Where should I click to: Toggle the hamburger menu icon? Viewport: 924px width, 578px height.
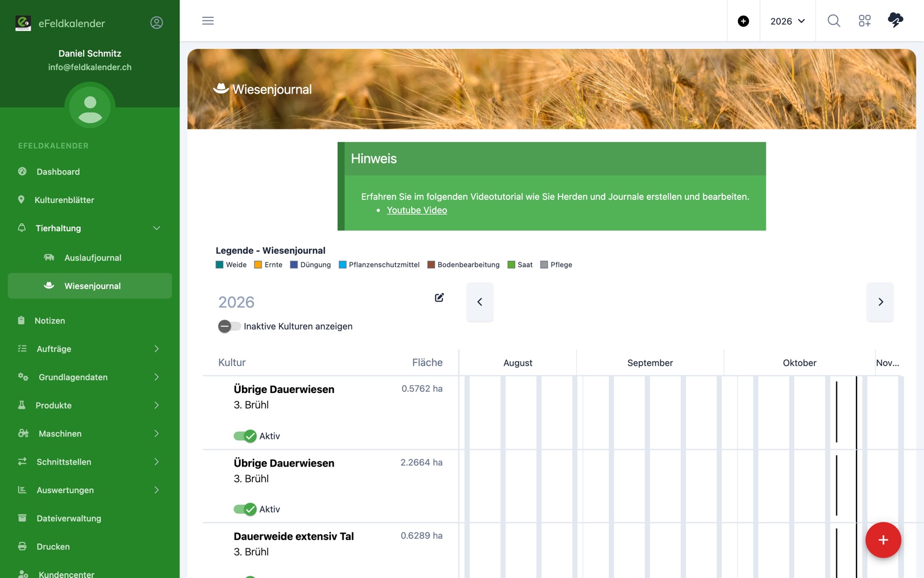[x=208, y=21]
